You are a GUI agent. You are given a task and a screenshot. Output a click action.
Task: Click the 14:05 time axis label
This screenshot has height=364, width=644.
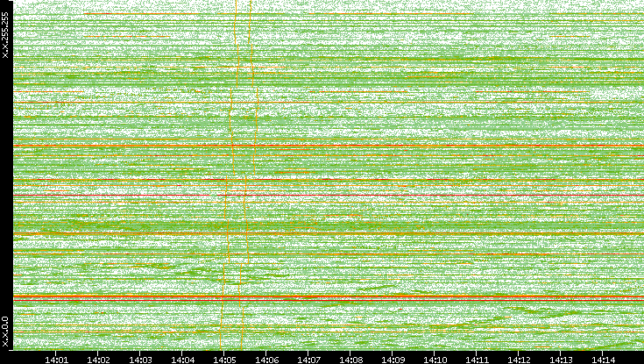224,360
